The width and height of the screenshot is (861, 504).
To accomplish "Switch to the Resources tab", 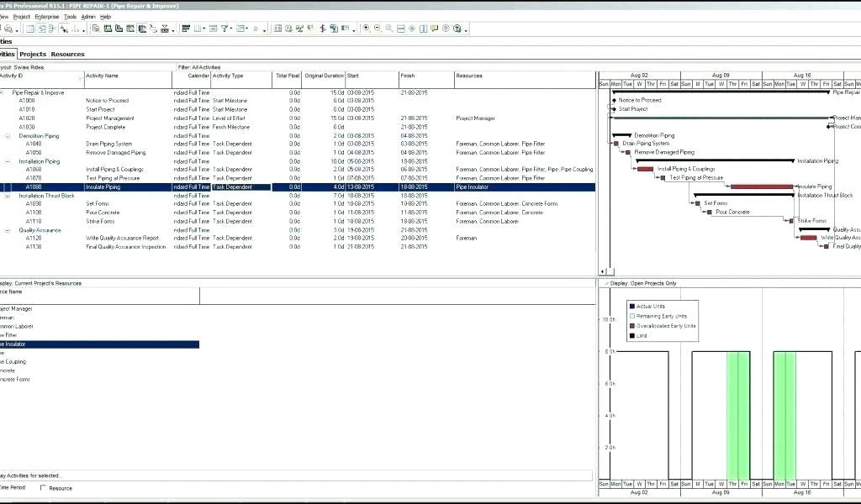I will point(67,54).
